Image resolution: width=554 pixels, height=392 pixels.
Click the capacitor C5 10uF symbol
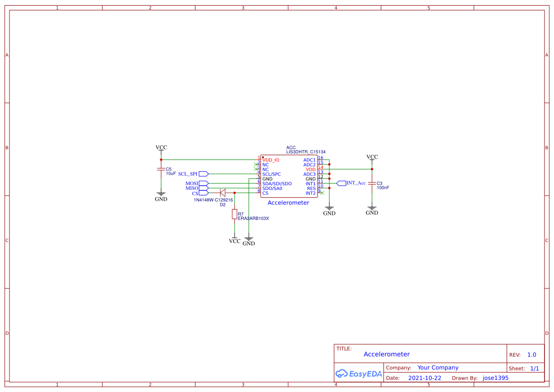pyautogui.click(x=161, y=169)
